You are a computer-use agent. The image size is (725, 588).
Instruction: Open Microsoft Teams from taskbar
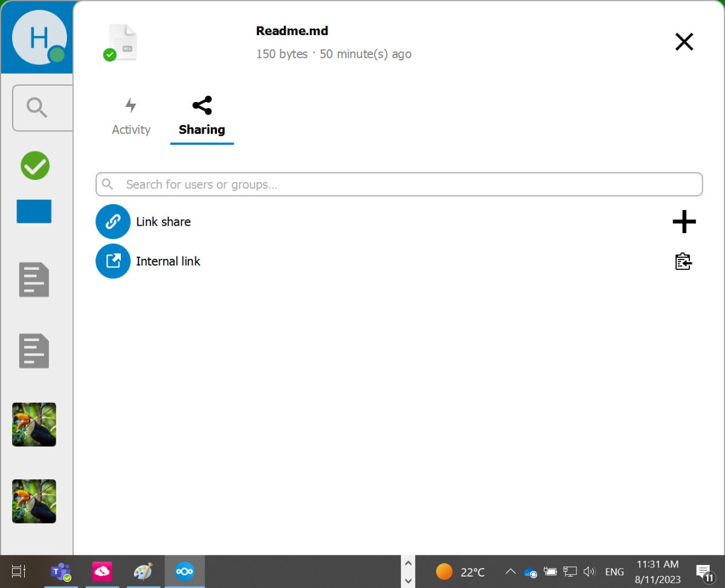61,571
